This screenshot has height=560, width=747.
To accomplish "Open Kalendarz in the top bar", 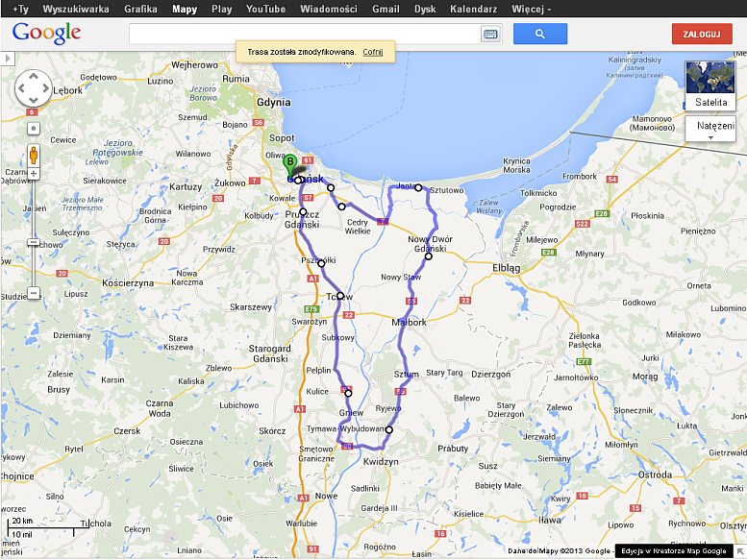I will point(474,9).
